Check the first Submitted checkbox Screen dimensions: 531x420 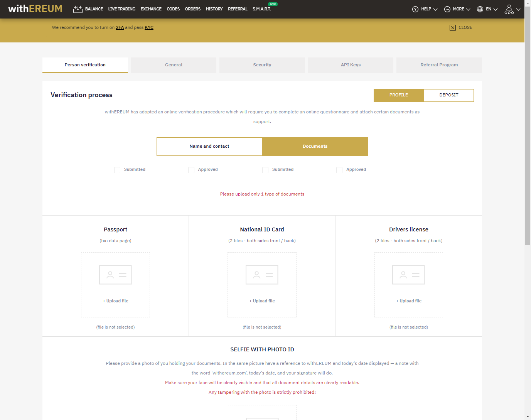pyautogui.click(x=117, y=170)
